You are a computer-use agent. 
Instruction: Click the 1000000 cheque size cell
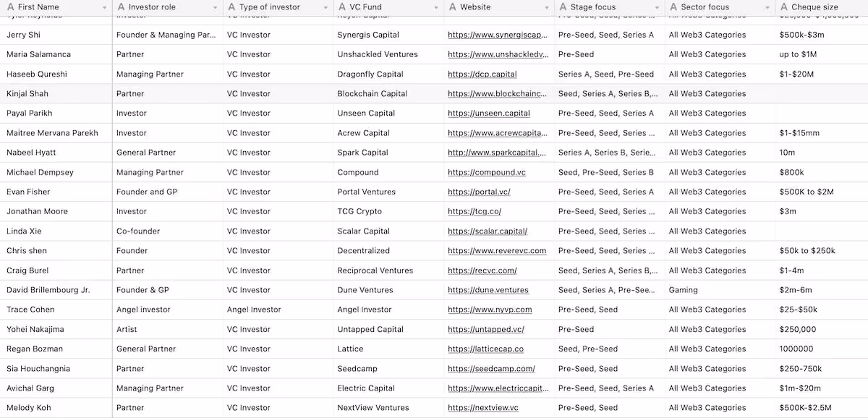[822, 349]
